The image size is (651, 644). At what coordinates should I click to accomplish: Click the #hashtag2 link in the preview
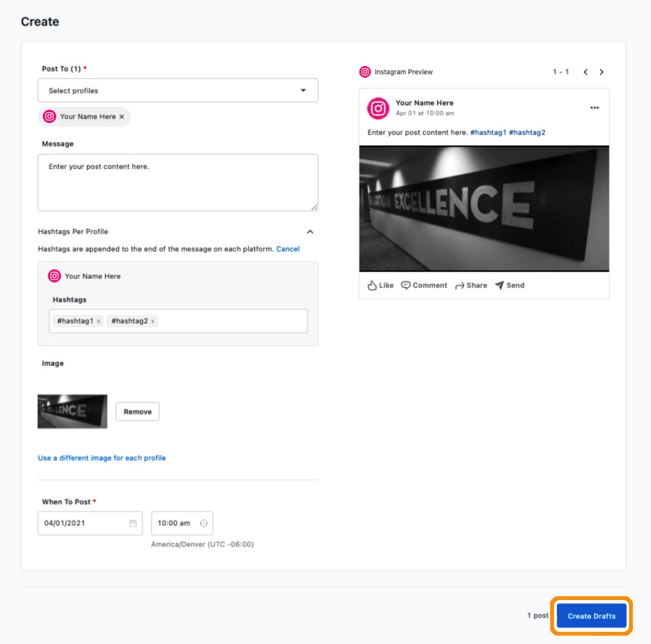pyautogui.click(x=527, y=133)
